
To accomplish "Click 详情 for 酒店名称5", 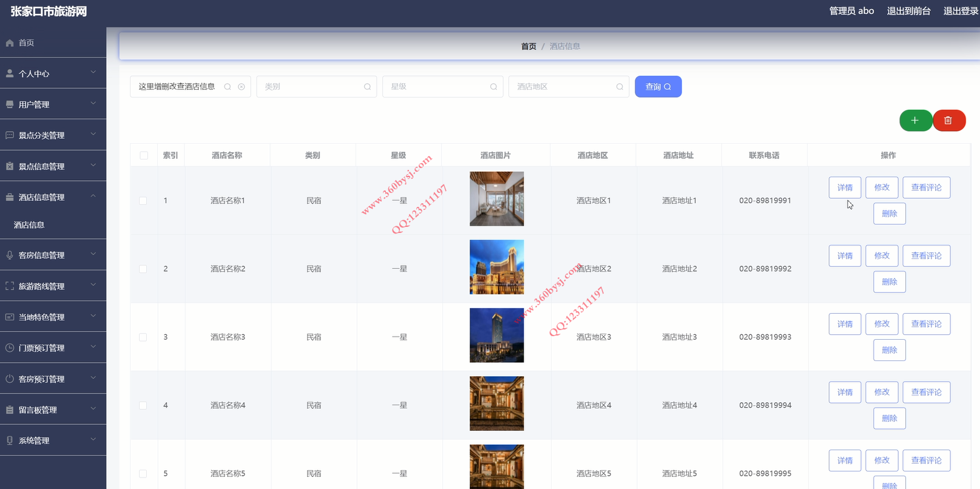I will coord(845,460).
